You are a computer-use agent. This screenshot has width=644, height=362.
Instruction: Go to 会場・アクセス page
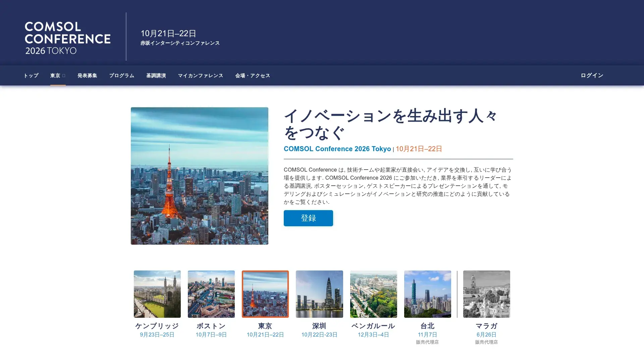253,76
